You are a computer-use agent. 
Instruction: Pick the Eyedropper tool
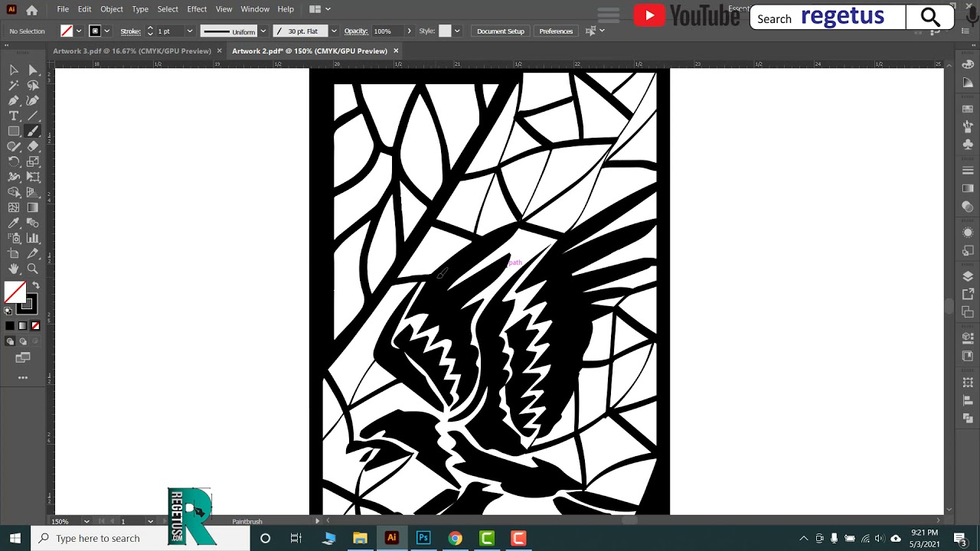click(14, 223)
